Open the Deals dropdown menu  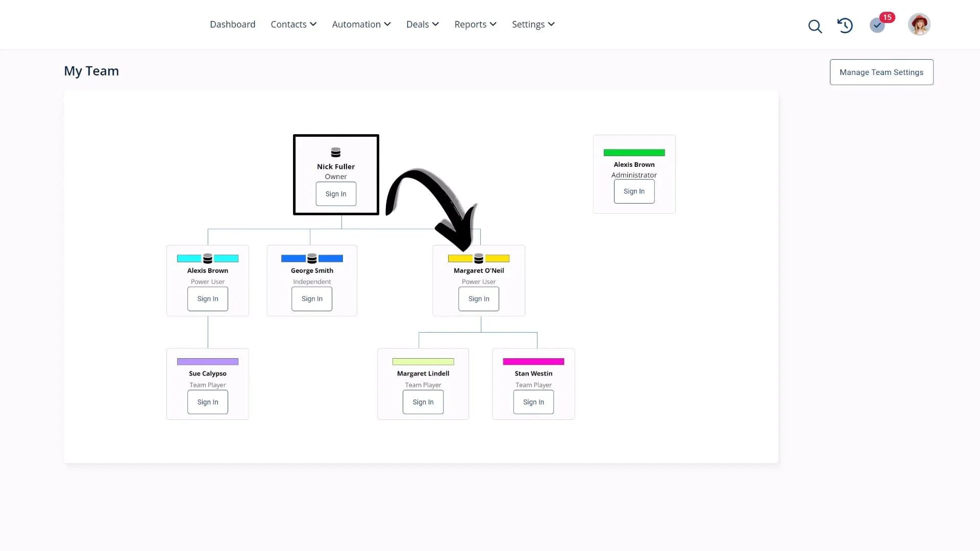pos(422,24)
